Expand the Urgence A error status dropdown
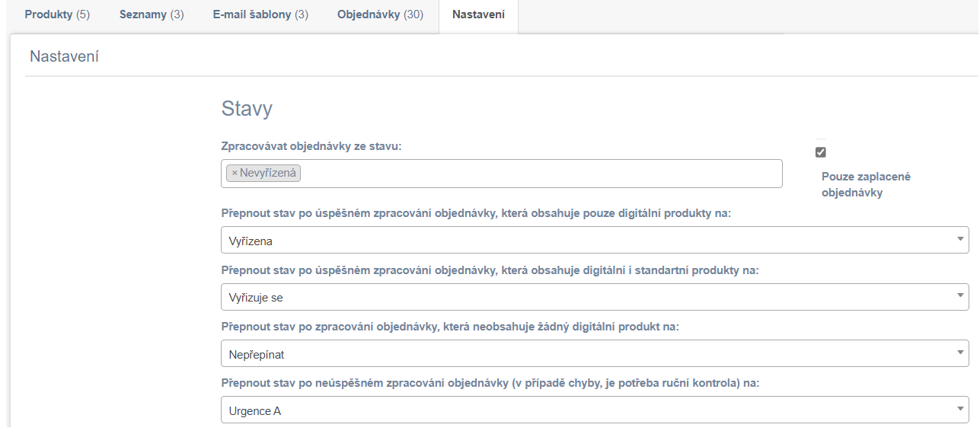This screenshot has height=434, width=980. point(595,410)
